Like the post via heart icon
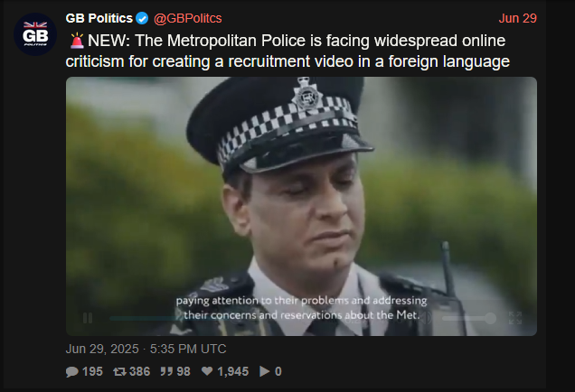575x392 pixels. tap(207, 371)
